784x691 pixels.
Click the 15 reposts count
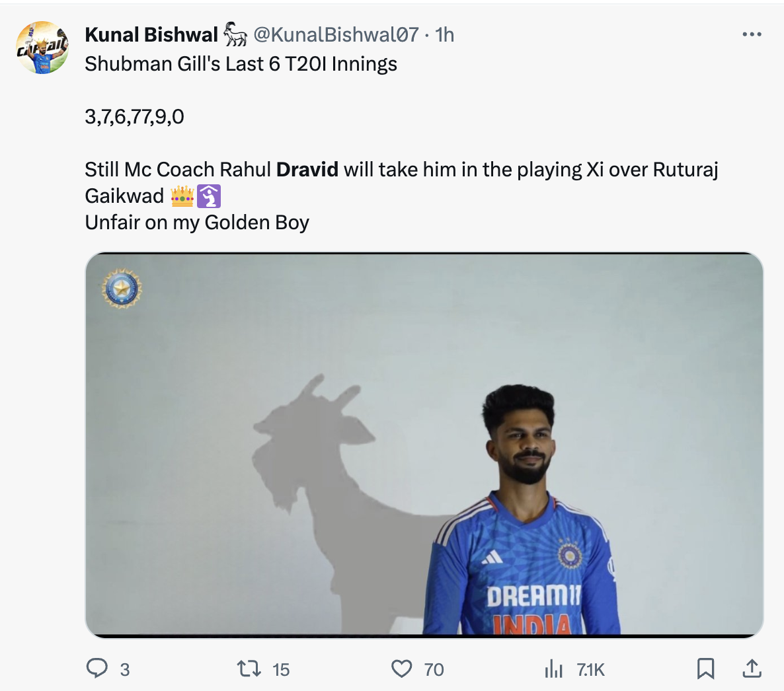(x=281, y=669)
